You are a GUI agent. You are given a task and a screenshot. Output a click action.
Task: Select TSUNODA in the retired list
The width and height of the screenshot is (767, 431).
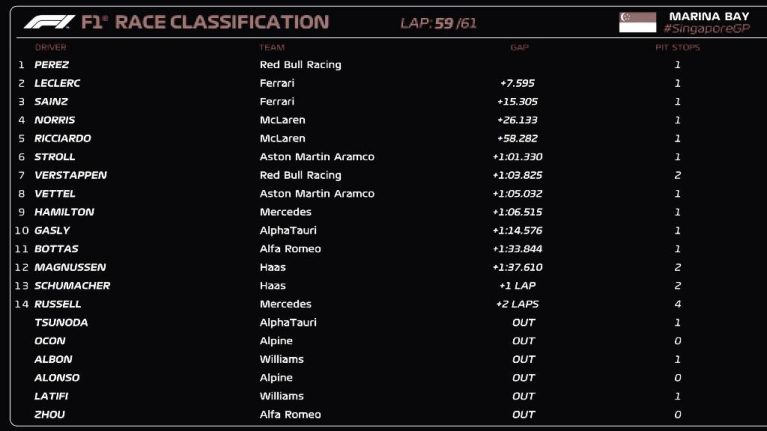click(x=61, y=322)
